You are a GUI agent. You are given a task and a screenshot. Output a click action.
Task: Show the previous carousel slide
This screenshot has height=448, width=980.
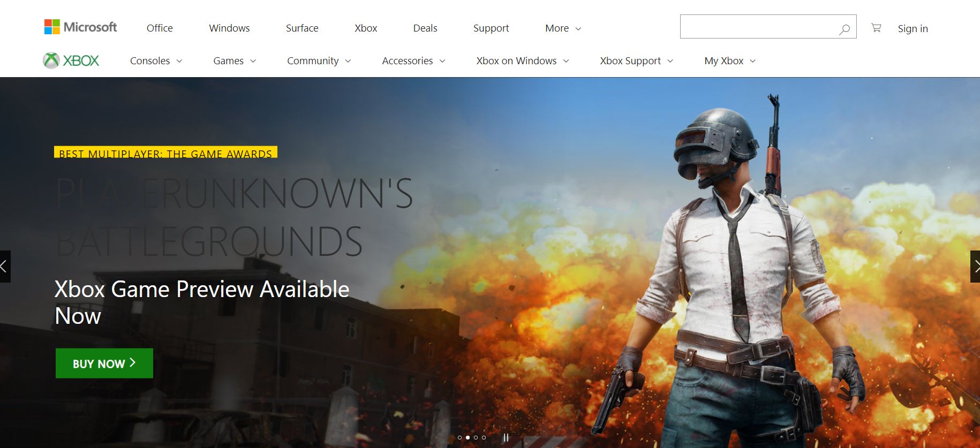5,267
